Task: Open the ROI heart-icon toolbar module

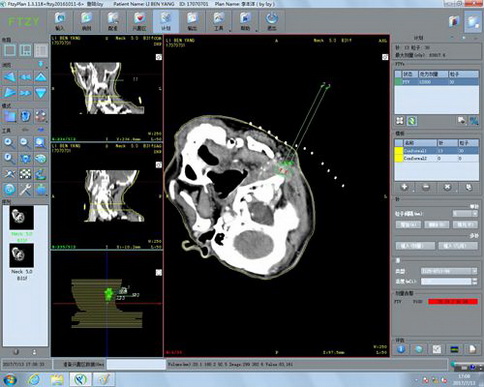Action: click(139, 21)
